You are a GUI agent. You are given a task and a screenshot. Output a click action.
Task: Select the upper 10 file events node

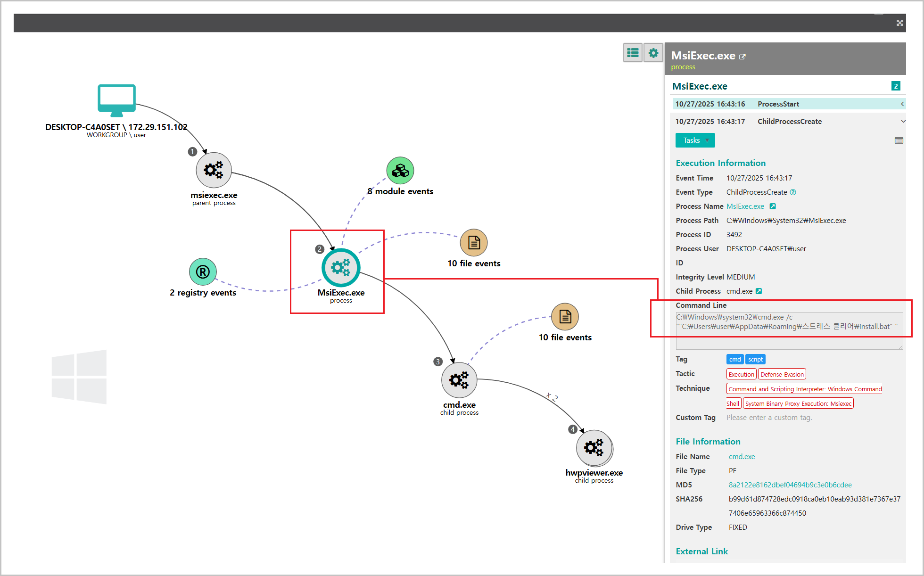click(474, 243)
